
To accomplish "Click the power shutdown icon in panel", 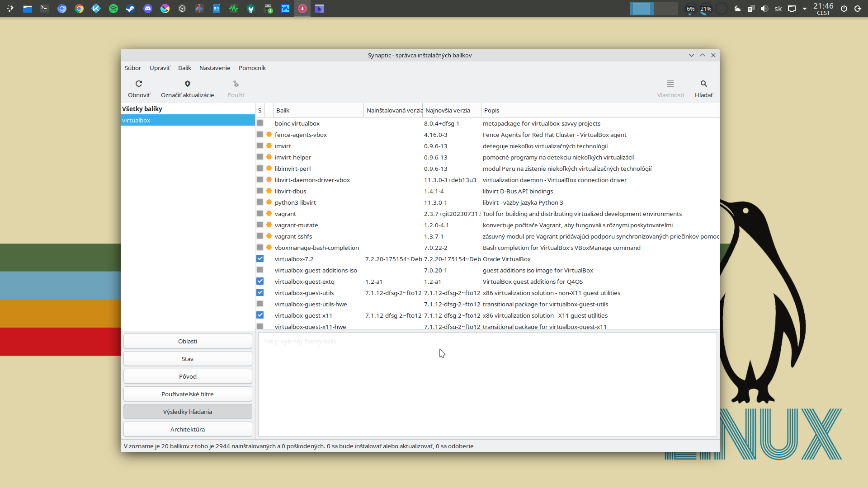I will pyautogui.click(x=844, y=9).
